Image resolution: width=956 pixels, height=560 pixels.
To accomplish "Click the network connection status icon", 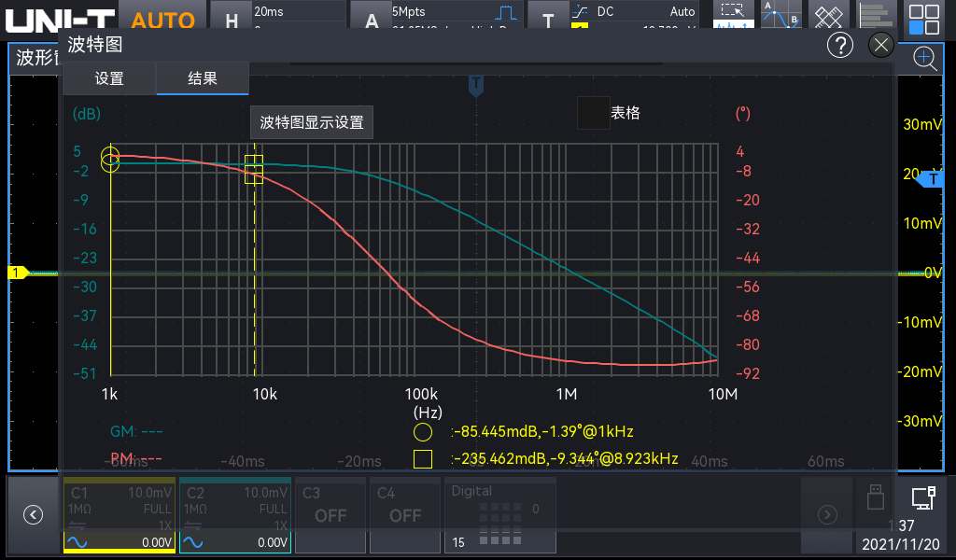I will (x=923, y=497).
